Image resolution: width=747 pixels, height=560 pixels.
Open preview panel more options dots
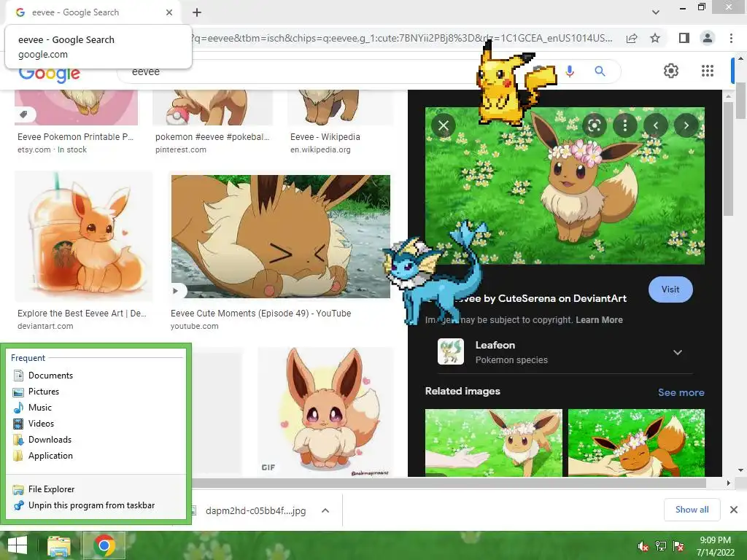pos(625,125)
